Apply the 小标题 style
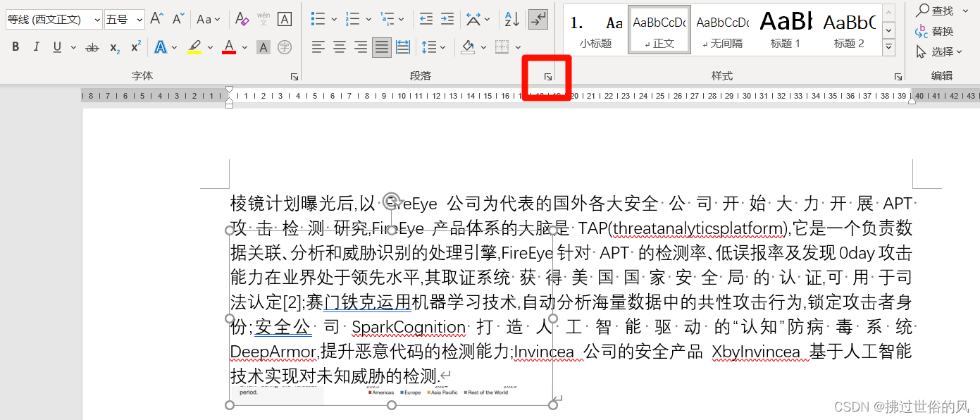The width and height of the screenshot is (980, 420). click(595, 30)
